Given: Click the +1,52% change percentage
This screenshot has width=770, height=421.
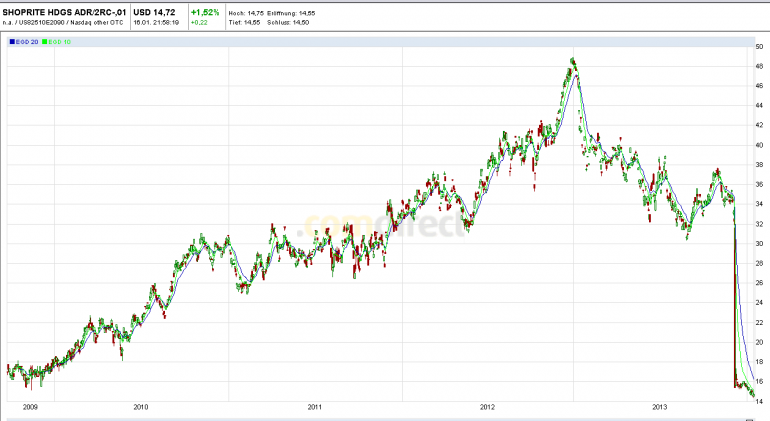Looking at the screenshot, I should (205, 12).
